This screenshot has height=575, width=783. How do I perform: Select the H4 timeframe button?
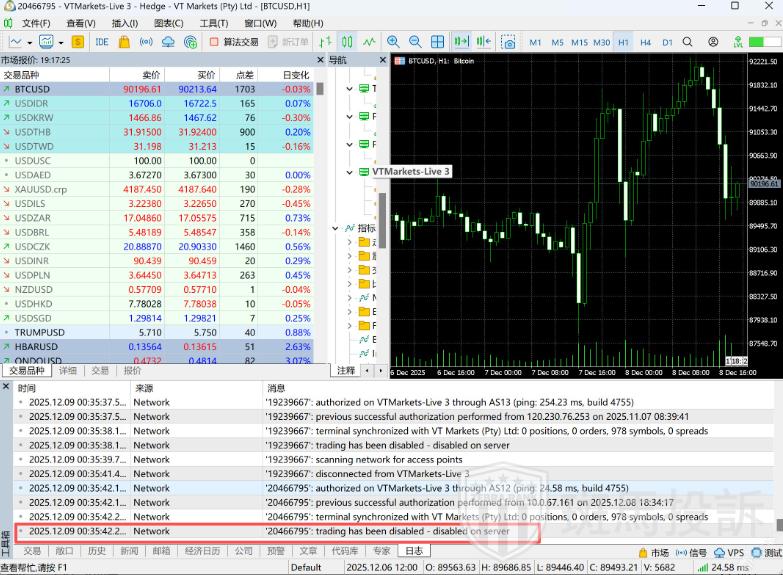pos(645,42)
